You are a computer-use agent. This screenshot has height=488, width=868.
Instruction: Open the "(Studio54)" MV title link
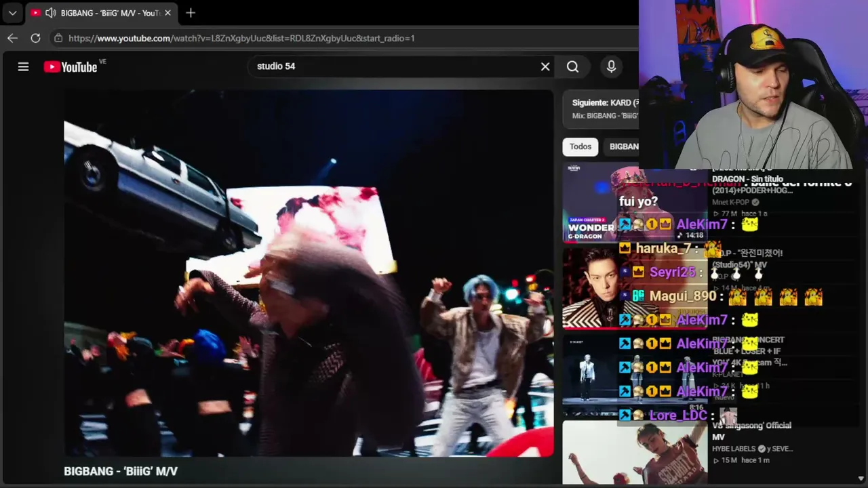pos(747,259)
